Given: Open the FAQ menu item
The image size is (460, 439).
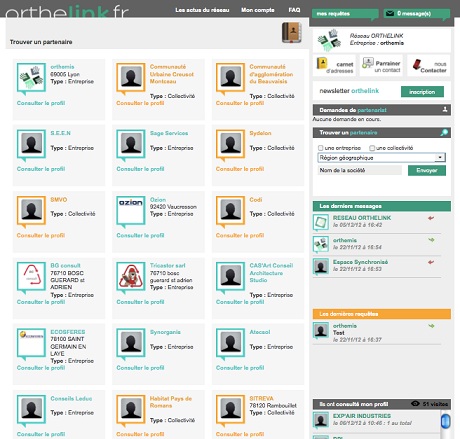Looking at the screenshot, I should click(294, 10).
